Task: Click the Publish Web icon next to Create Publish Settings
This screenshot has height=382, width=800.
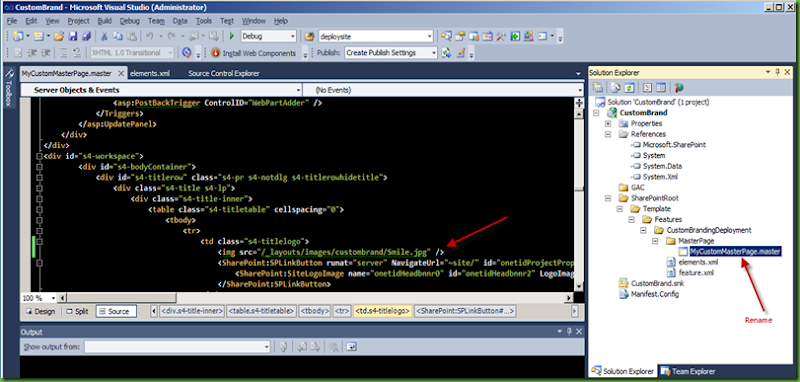Action: pos(446,53)
